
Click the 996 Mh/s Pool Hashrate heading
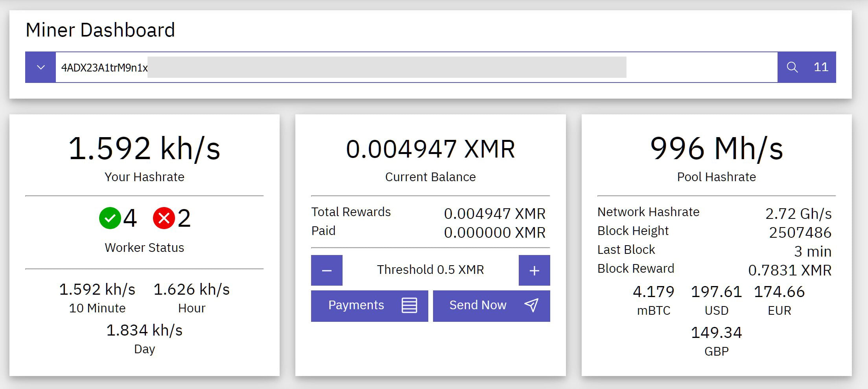tap(716, 149)
